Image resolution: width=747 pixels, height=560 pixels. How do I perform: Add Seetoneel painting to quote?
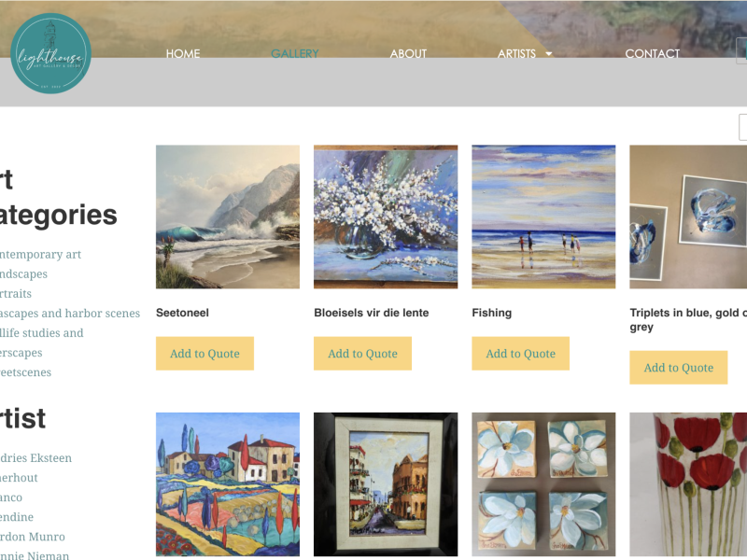tap(204, 354)
